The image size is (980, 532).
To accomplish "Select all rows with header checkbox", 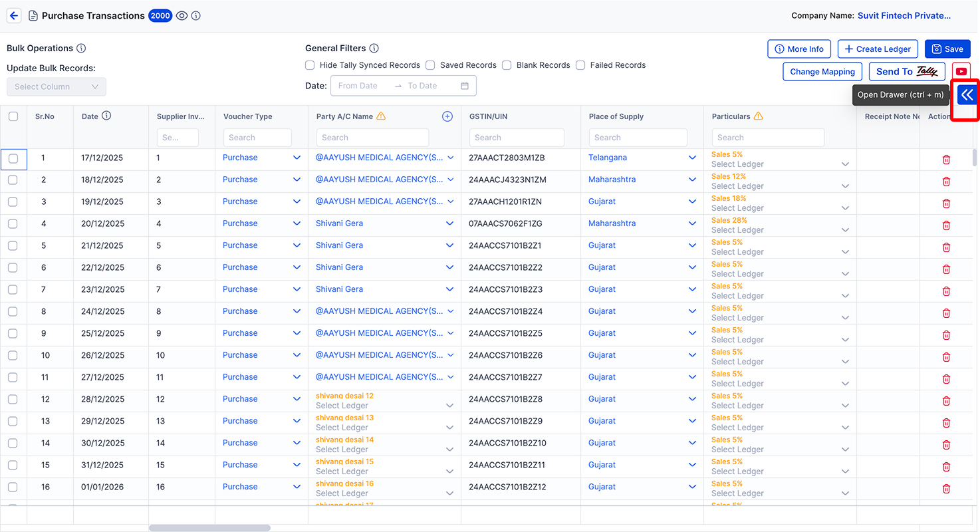I will [13, 116].
